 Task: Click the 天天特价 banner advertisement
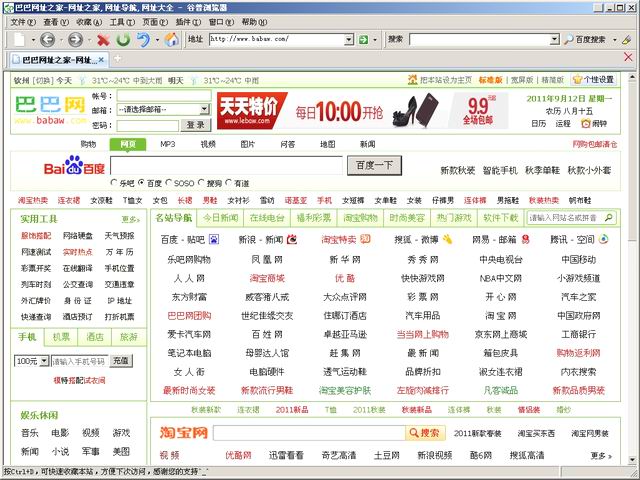click(x=363, y=111)
